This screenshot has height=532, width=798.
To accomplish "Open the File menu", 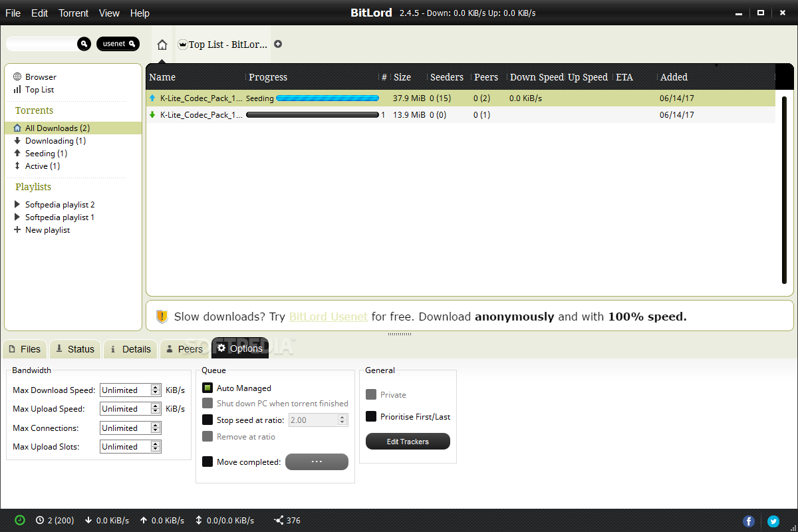I will [x=13, y=13].
